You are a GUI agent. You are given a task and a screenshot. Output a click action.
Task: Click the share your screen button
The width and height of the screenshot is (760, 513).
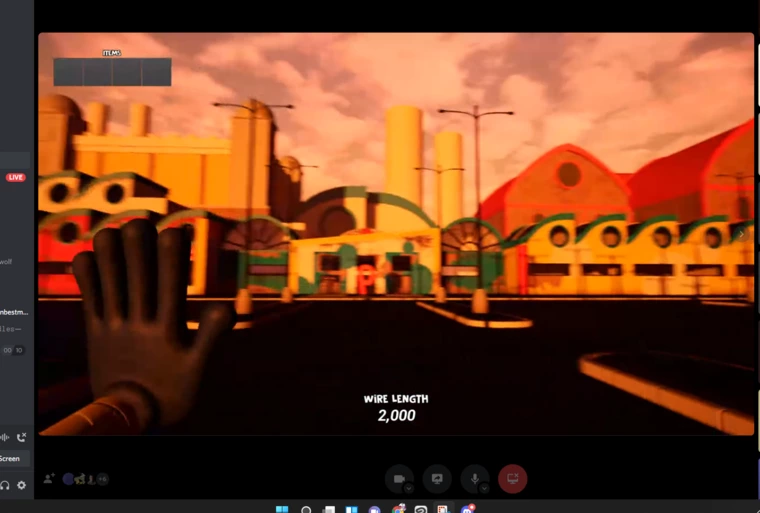[x=437, y=479]
